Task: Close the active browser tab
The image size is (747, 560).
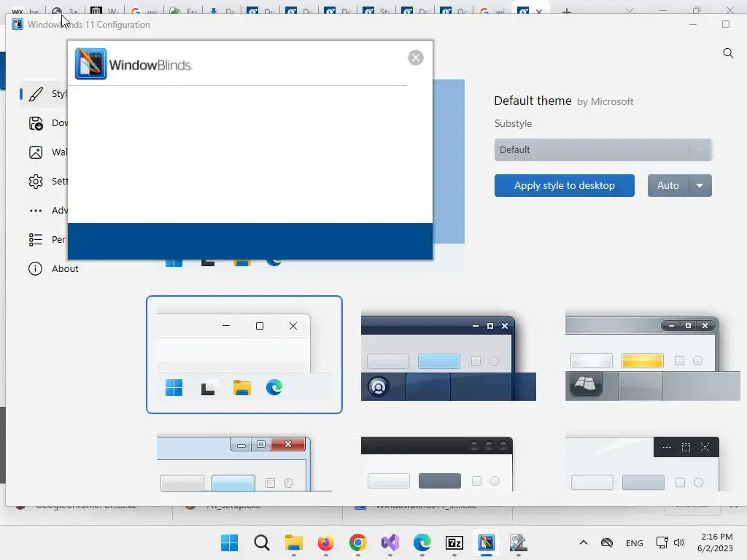Action: (539, 10)
